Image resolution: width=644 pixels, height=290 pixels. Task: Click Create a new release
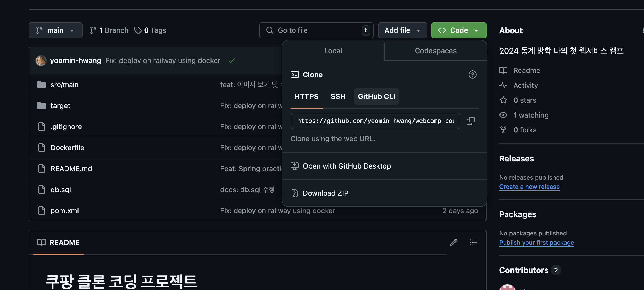[529, 187]
